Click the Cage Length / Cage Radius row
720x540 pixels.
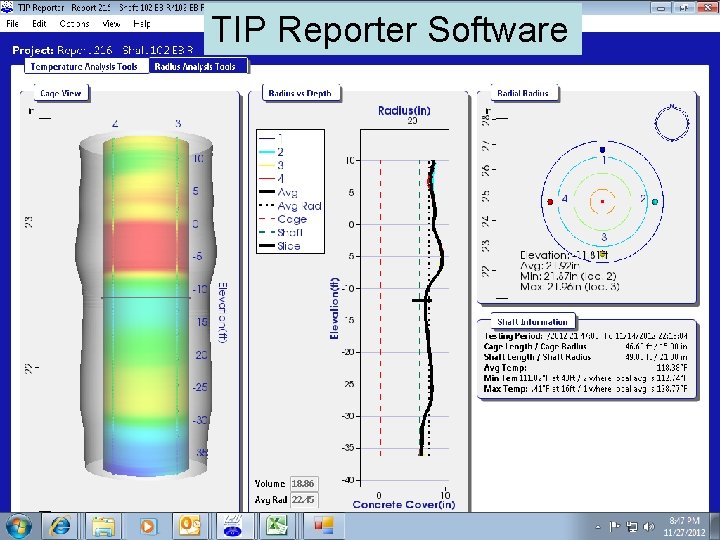pos(585,346)
